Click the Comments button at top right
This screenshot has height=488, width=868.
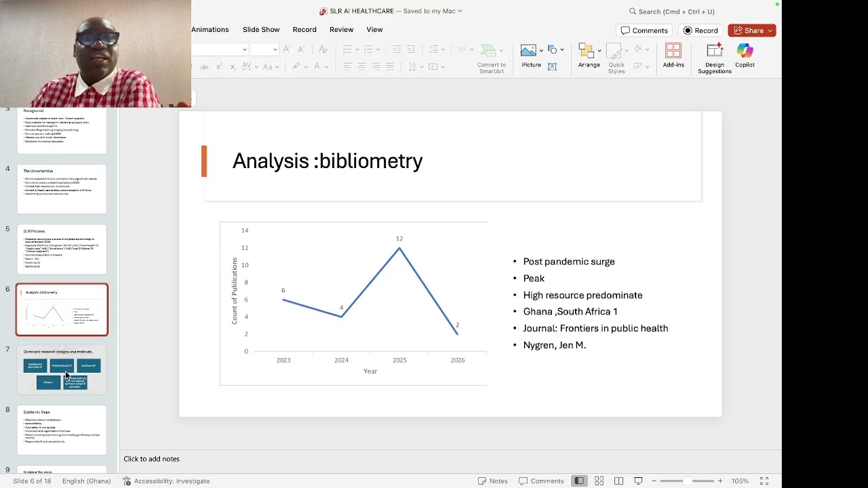pos(644,30)
